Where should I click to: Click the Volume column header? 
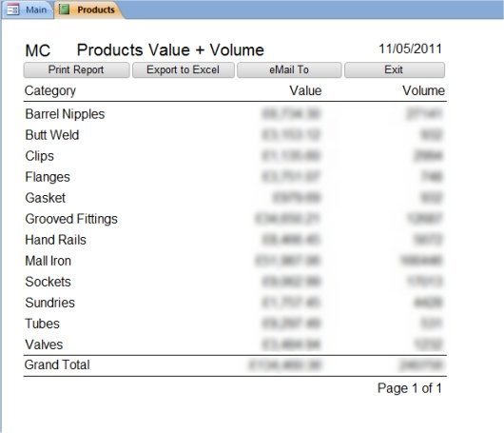click(x=423, y=90)
